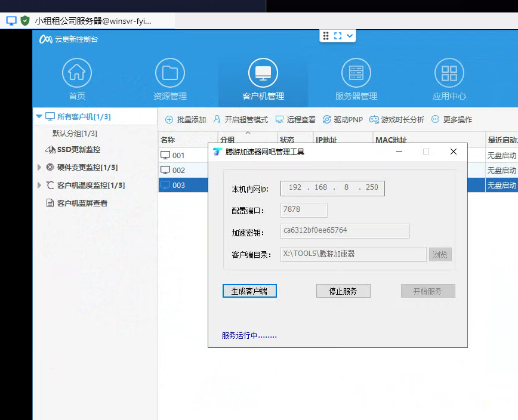This screenshot has width=518, height=420.
Task: Select 默认分组[1/3] group
Action: (75, 134)
